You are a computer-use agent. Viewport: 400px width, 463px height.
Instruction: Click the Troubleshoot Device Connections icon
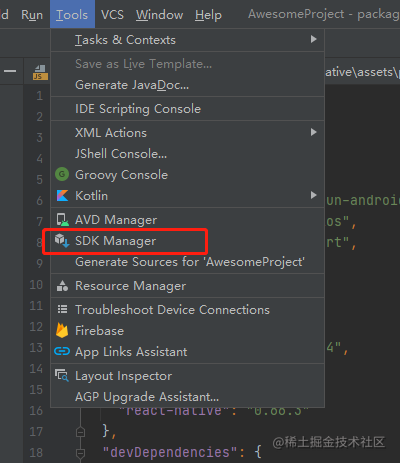tap(62, 309)
